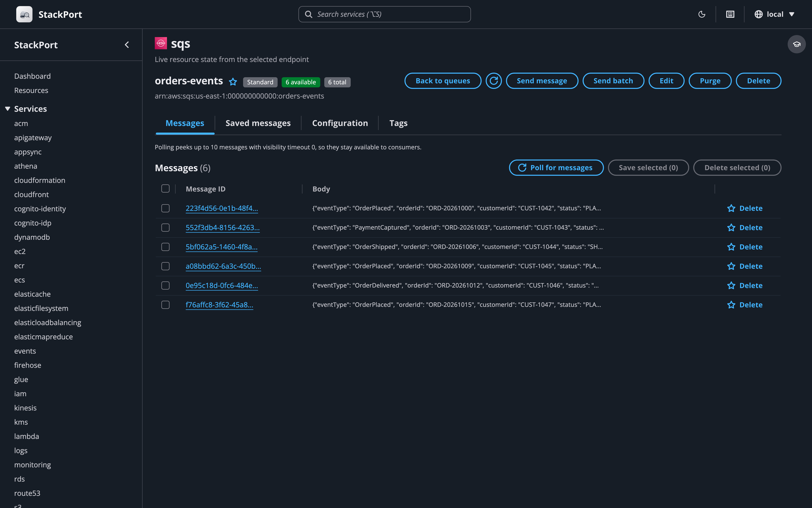Select checkbox for message 223f4d56-0e1b-48f4
Viewport: 812px width, 508px height.
165,208
